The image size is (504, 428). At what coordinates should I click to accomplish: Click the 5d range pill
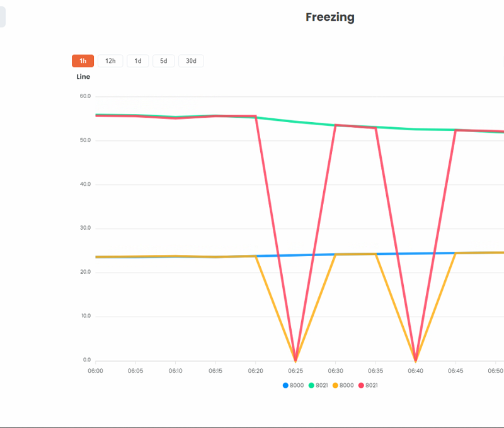[163, 60]
